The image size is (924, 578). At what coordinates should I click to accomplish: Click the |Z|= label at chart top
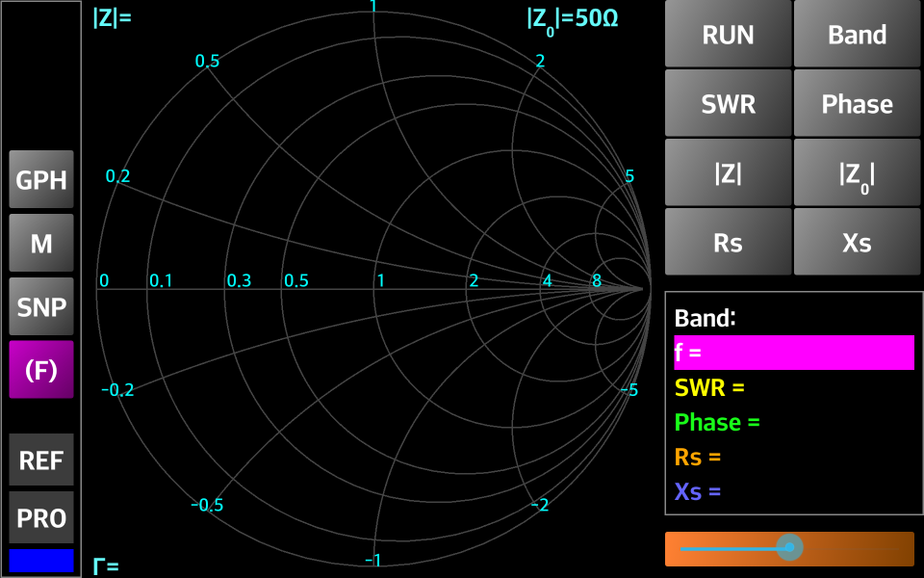tap(112, 17)
